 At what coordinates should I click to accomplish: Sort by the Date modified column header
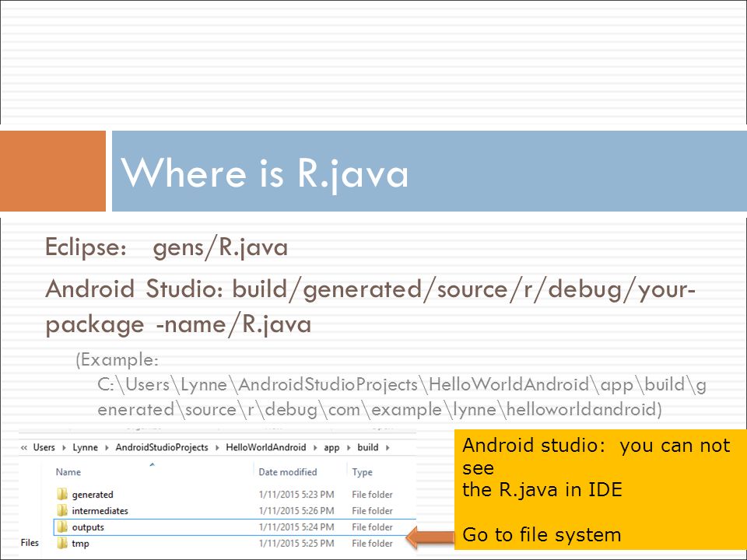[288, 472]
